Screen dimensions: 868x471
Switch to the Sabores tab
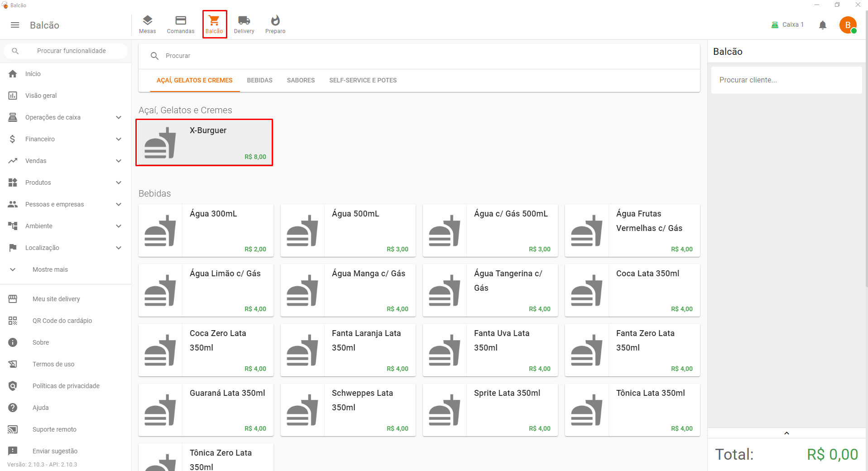(301, 80)
